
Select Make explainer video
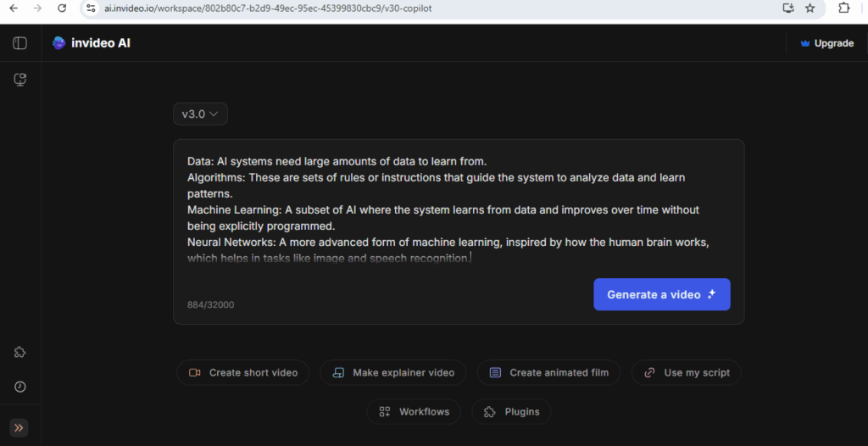(393, 373)
